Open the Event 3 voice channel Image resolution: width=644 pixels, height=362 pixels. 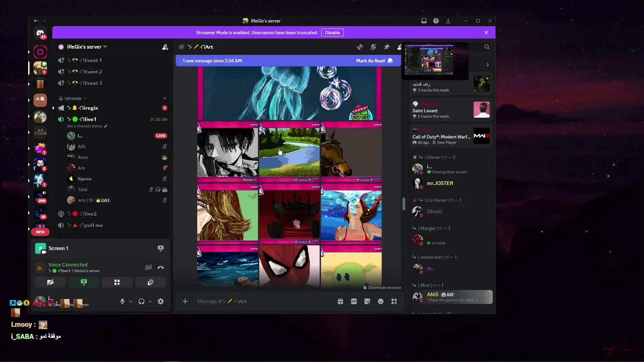tap(113, 83)
